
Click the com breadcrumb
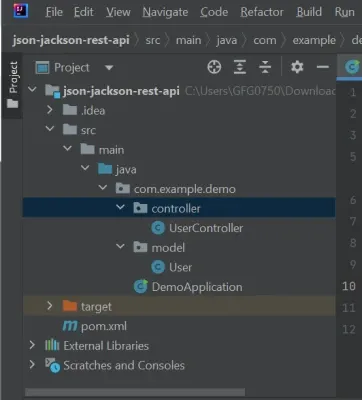(265, 40)
